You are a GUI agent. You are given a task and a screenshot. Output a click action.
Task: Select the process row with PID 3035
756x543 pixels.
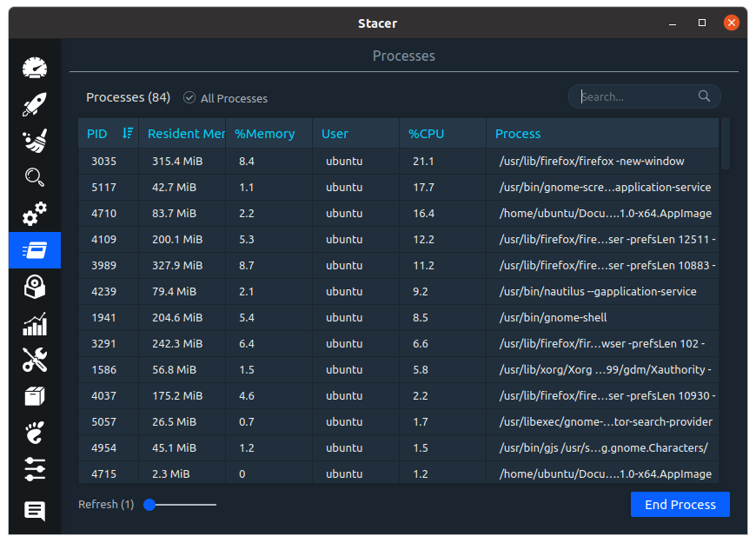tap(398, 161)
